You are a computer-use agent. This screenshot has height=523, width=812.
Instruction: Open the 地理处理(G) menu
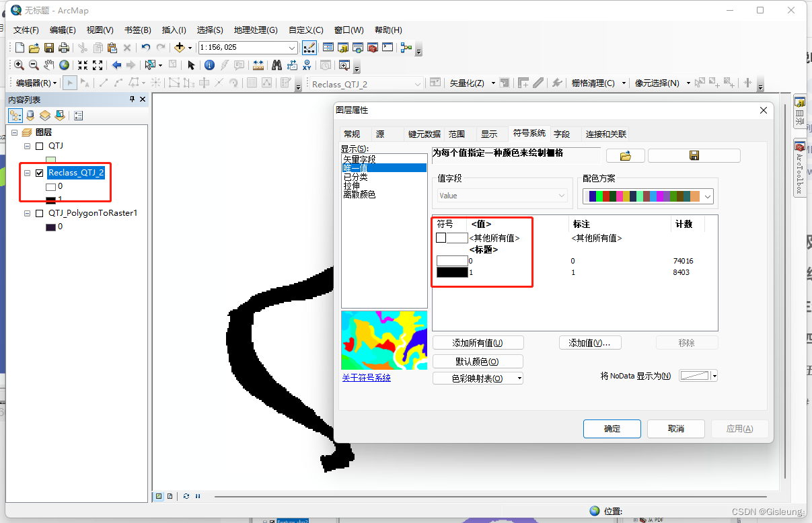256,30
